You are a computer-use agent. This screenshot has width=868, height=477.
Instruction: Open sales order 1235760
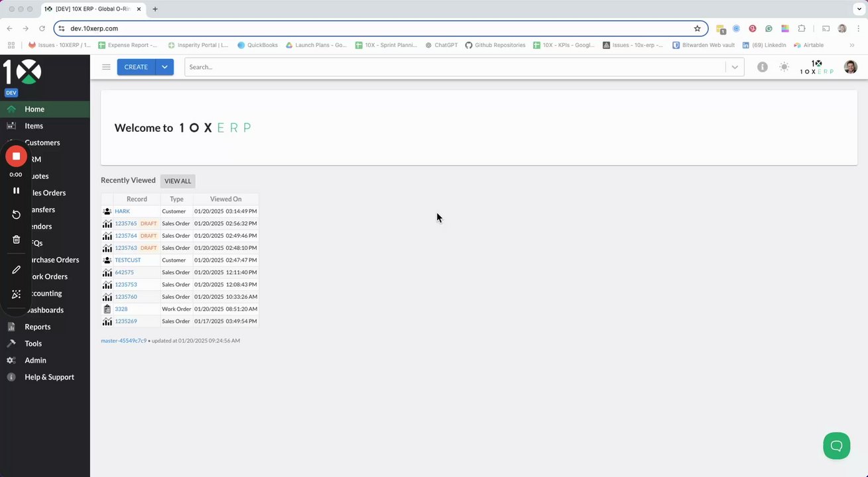point(126,297)
